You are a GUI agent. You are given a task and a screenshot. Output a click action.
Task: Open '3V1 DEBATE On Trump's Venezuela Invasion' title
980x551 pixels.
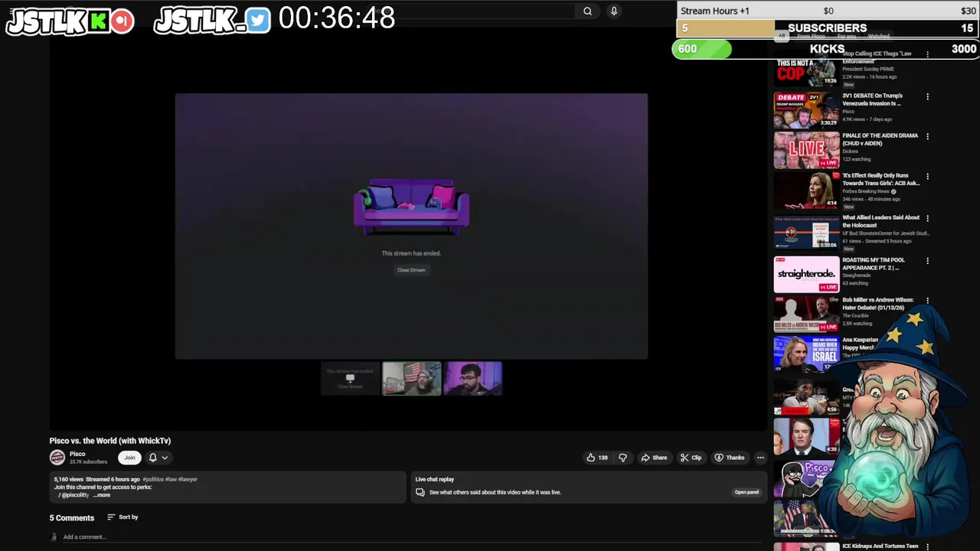tap(872, 99)
